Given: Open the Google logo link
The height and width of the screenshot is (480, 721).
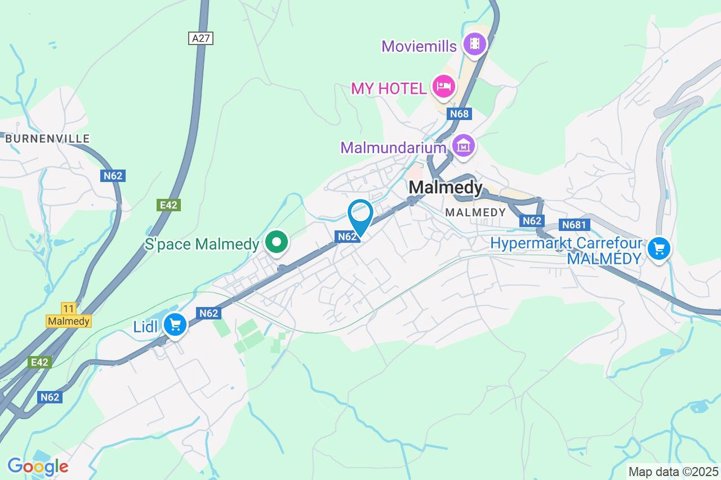Looking at the screenshot, I should (x=38, y=467).
